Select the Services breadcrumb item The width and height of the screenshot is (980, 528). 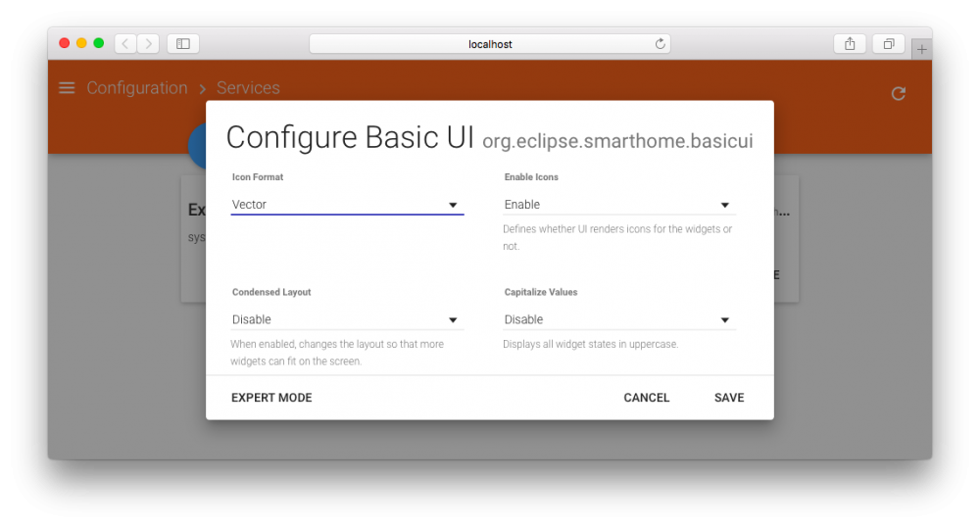point(248,88)
